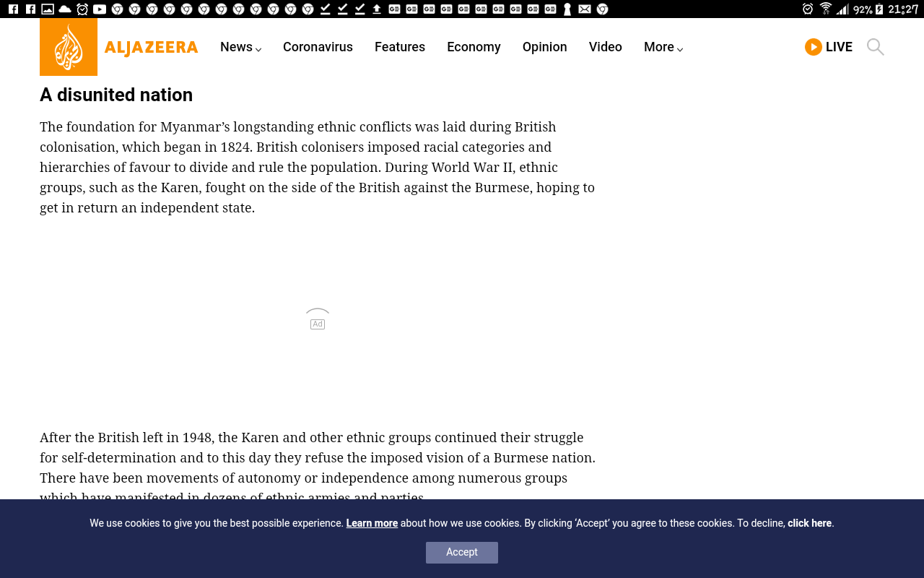Click the orange LIVE play icon
924x578 pixels.
click(814, 47)
